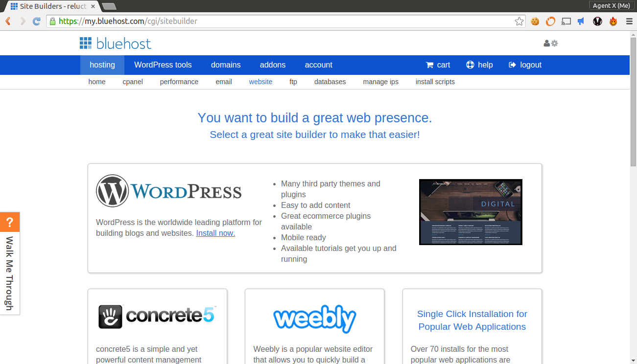637x364 pixels.
Task: Open the addons tab
Action: (x=273, y=65)
